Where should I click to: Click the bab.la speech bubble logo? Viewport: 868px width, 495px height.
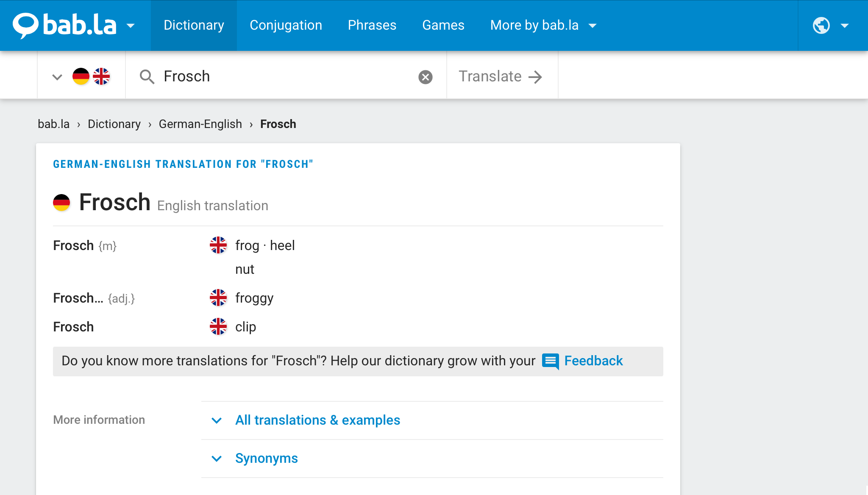(25, 25)
